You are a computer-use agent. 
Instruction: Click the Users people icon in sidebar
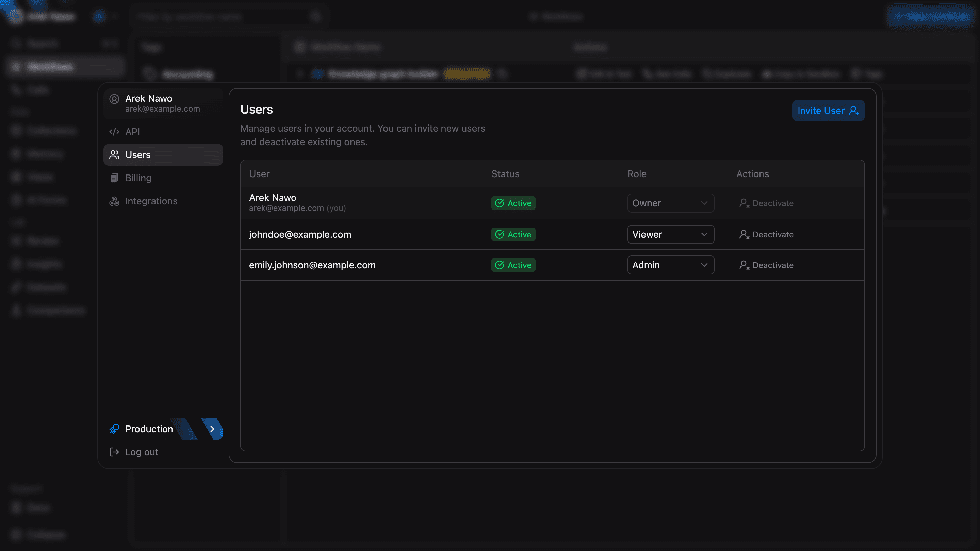[x=114, y=155]
